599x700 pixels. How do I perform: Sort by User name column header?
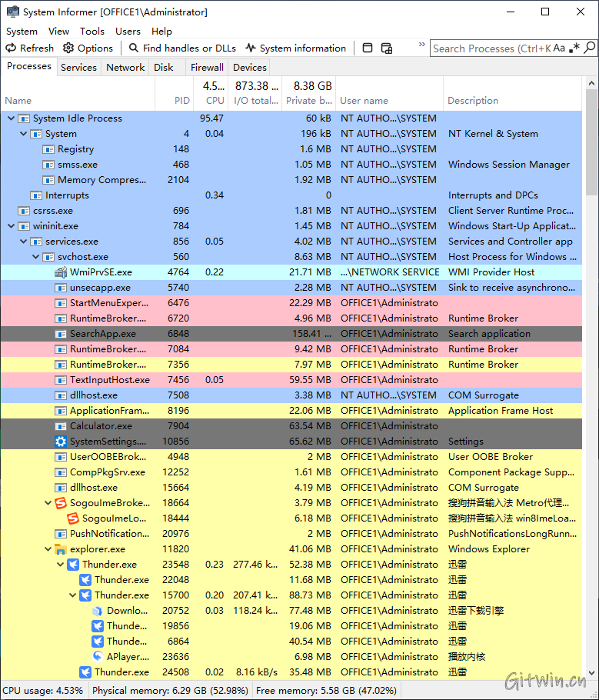(390, 93)
